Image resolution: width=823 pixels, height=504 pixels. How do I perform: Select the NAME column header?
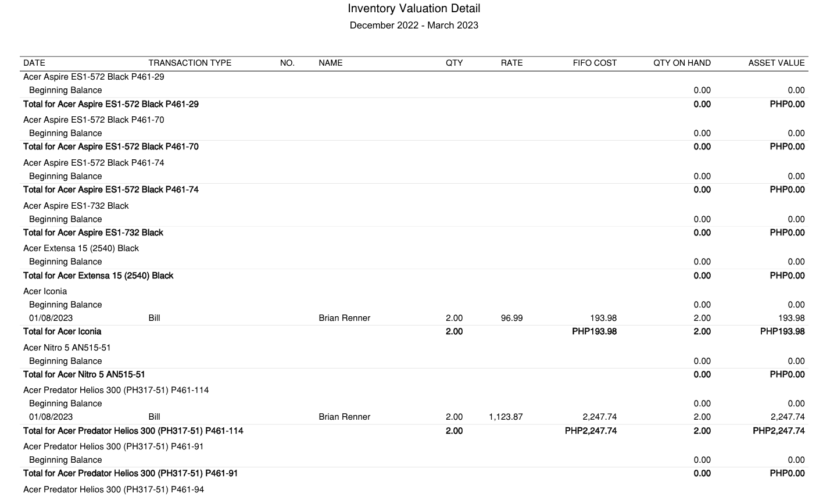(330, 63)
